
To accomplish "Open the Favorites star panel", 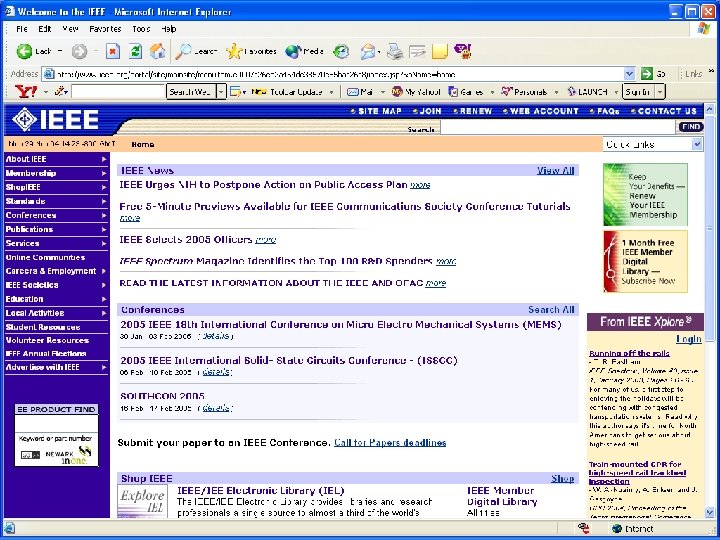I will (252, 51).
